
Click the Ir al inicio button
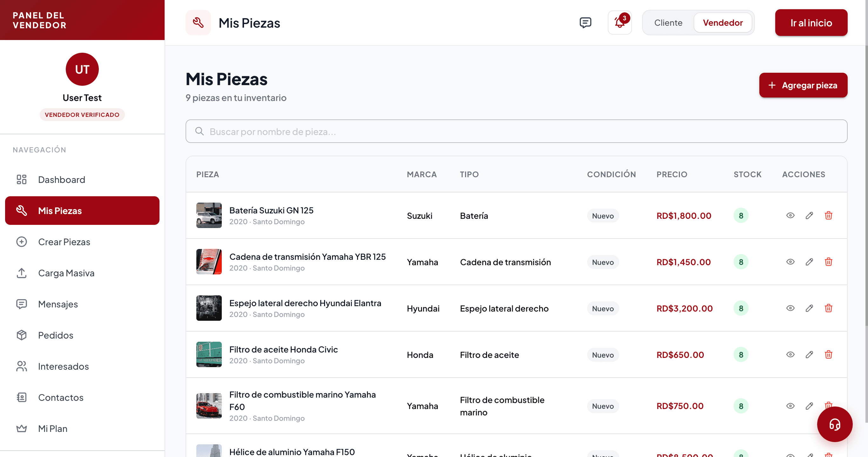(811, 23)
